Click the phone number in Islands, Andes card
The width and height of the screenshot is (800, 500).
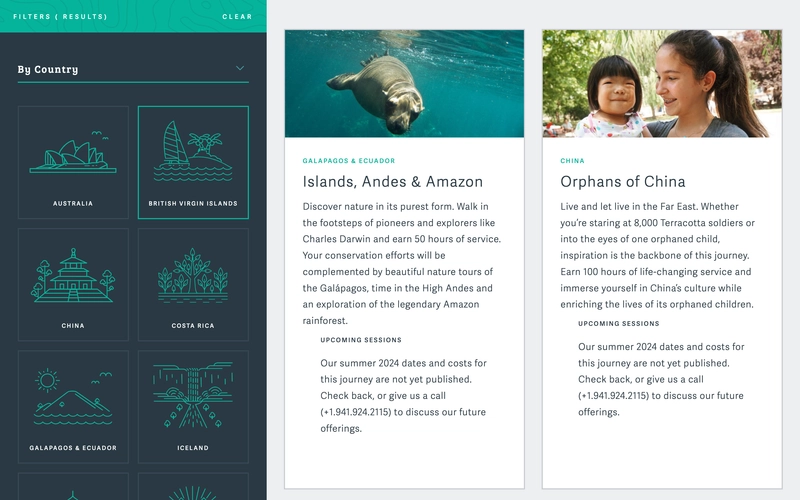[x=356, y=412]
